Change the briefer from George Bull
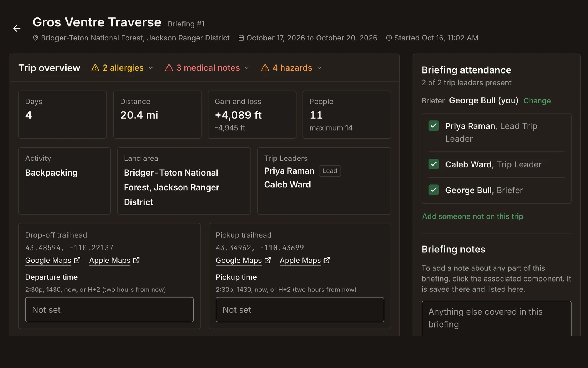Image resolution: width=588 pixels, height=368 pixels. click(537, 101)
